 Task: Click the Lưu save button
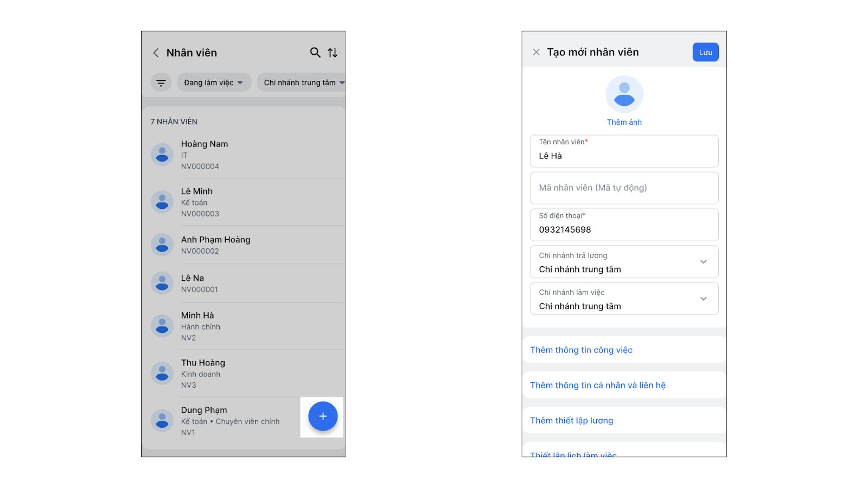706,52
